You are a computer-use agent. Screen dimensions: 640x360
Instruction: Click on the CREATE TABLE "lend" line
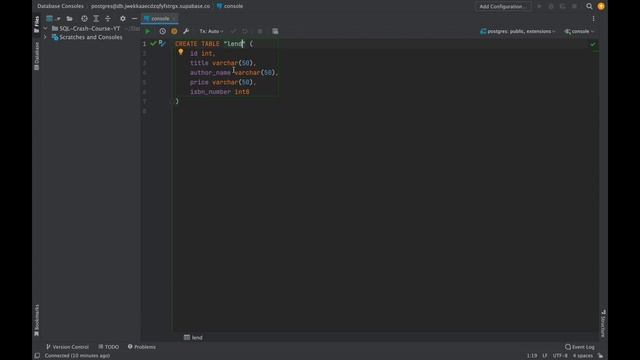pos(214,44)
